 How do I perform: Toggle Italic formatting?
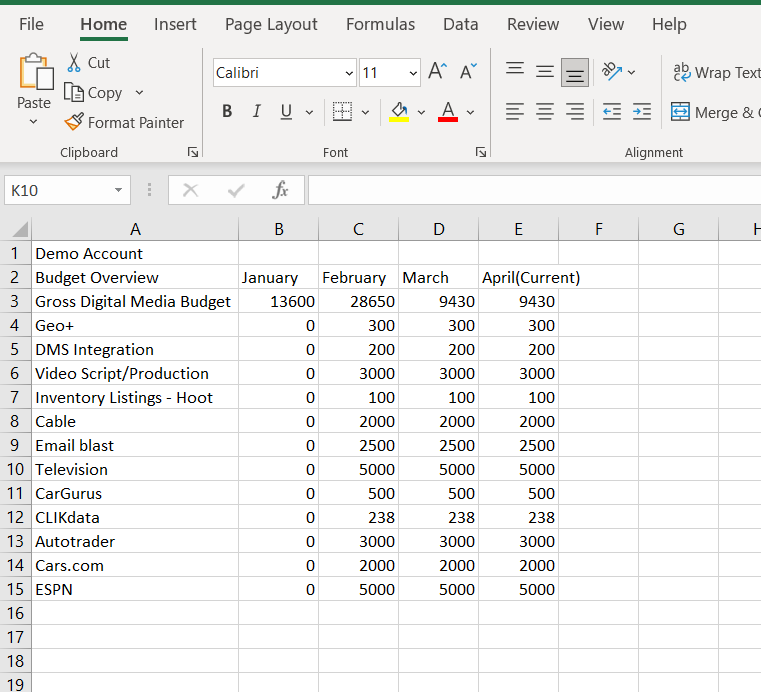click(256, 112)
